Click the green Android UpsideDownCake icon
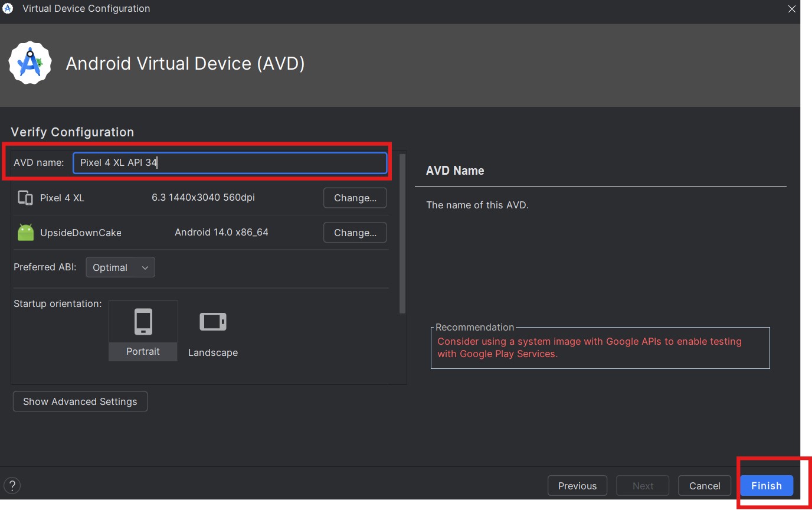 26,232
